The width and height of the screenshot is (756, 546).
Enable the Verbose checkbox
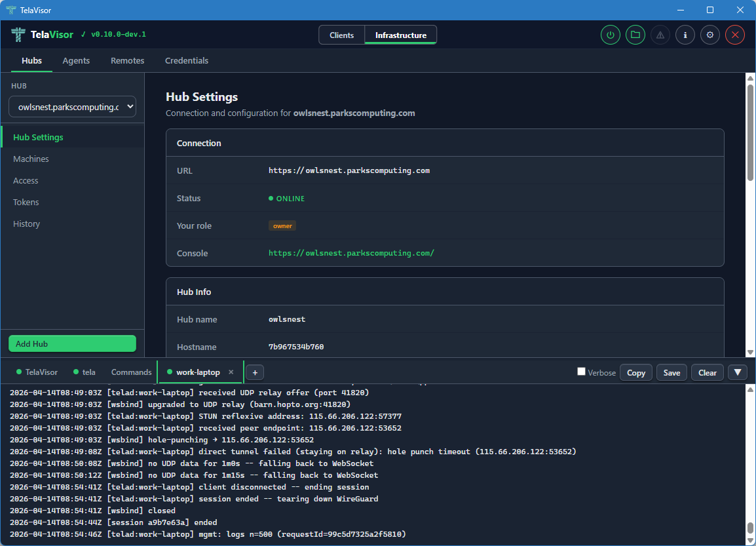point(581,372)
